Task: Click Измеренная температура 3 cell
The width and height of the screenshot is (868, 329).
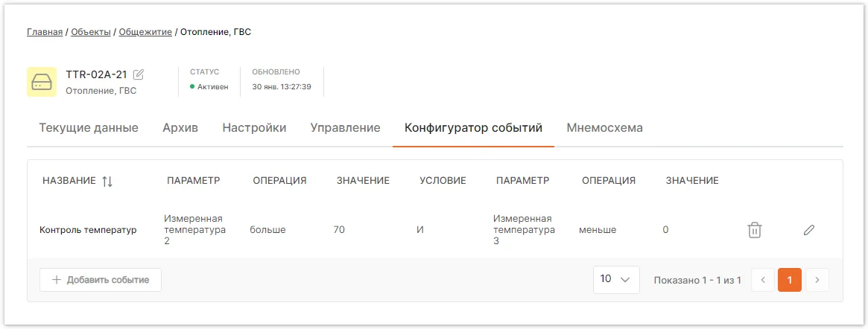Action: [524, 229]
